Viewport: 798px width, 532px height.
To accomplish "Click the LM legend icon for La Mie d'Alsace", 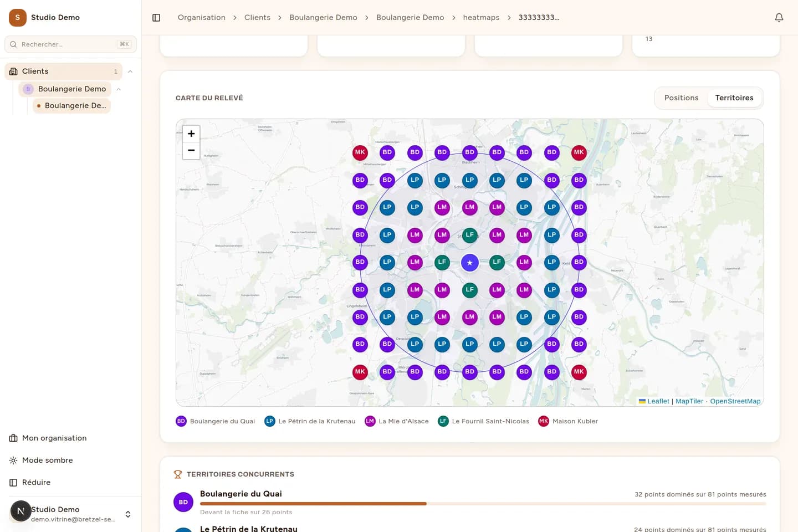I will [370, 421].
